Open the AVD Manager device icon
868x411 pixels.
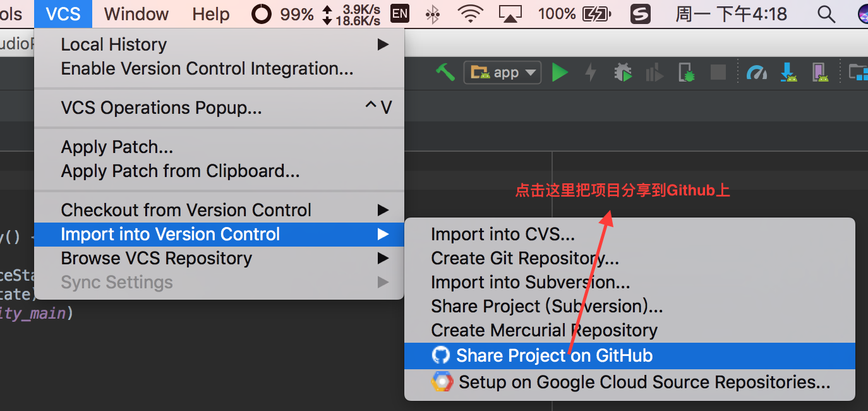click(x=820, y=73)
